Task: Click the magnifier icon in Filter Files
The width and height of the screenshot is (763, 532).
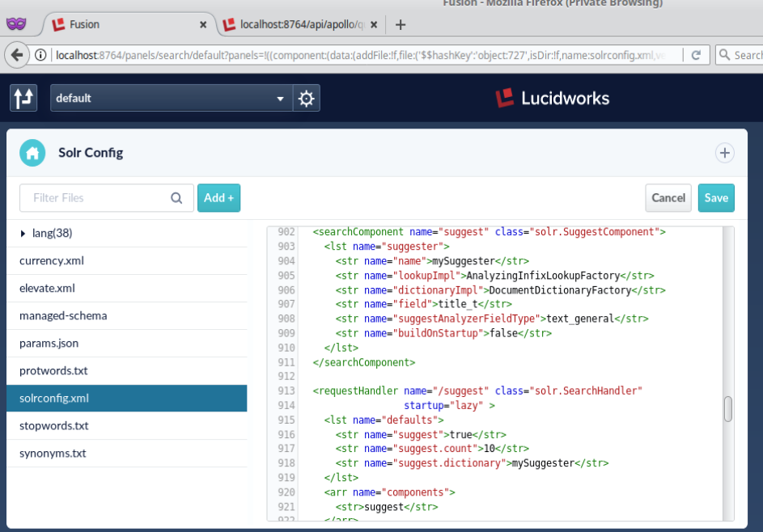Action: (x=176, y=198)
